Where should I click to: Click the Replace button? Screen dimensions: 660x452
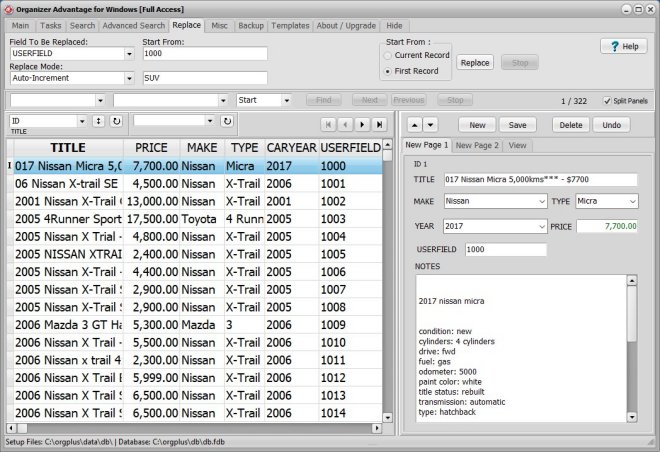[x=475, y=63]
